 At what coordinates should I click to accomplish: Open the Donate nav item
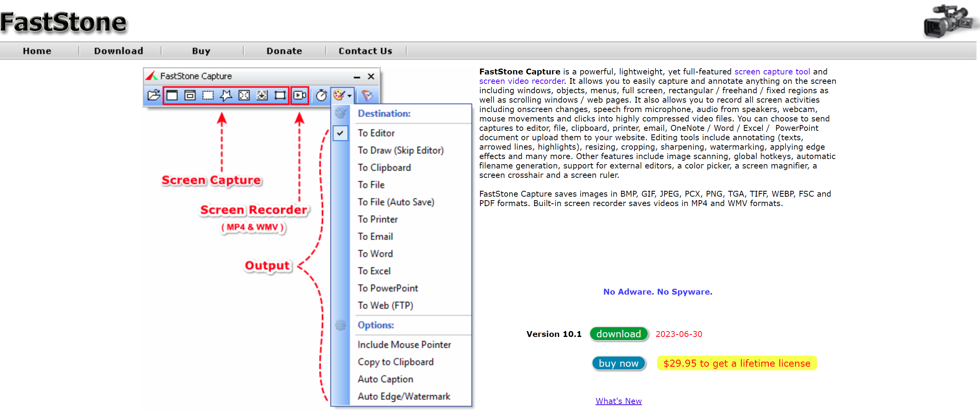[x=284, y=51]
